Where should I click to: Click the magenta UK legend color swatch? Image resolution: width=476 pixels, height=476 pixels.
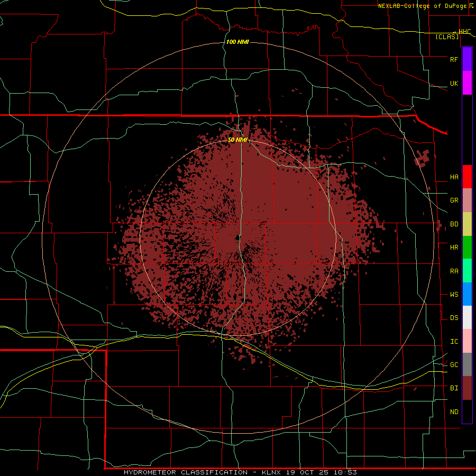(467, 83)
